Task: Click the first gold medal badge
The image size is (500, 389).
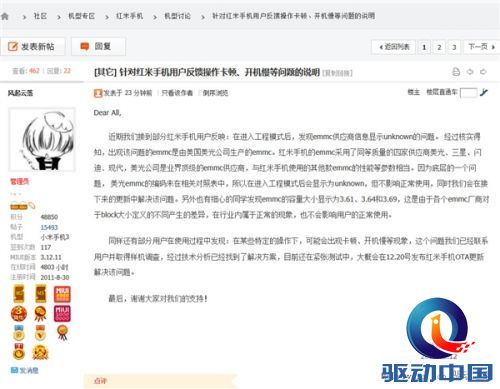Action: coord(19,294)
